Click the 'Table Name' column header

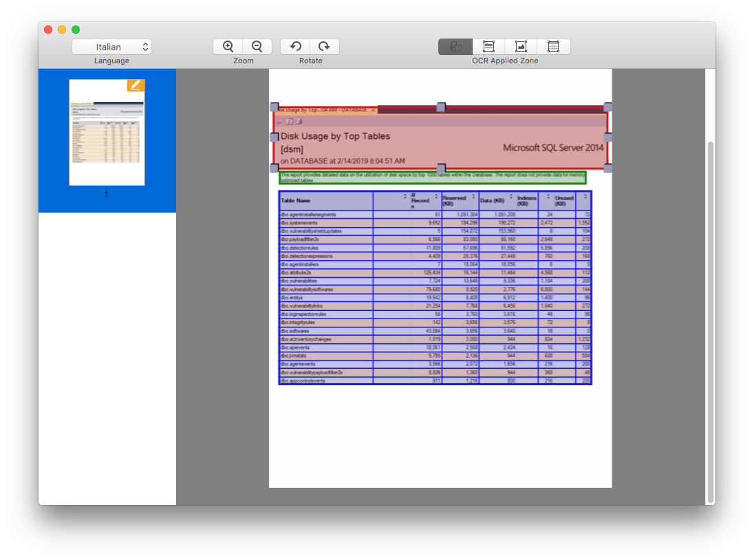click(x=296, y=200)
